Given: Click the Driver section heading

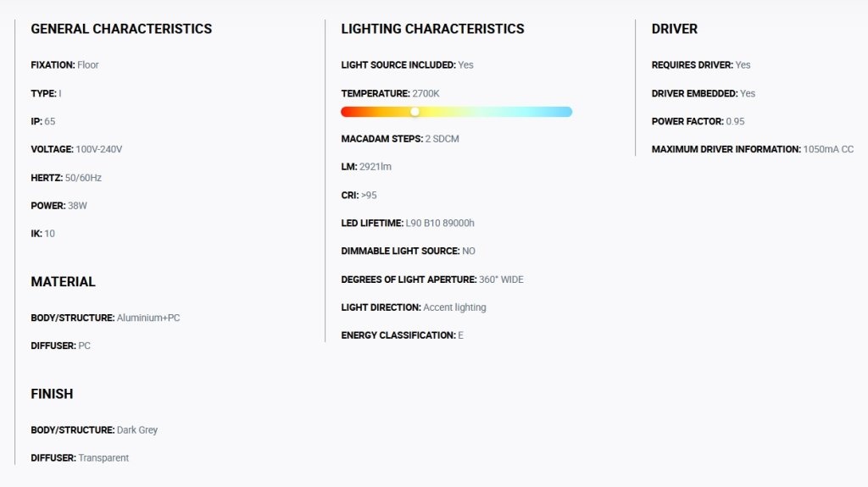Looking at the screenshot, I should (674, 29).
